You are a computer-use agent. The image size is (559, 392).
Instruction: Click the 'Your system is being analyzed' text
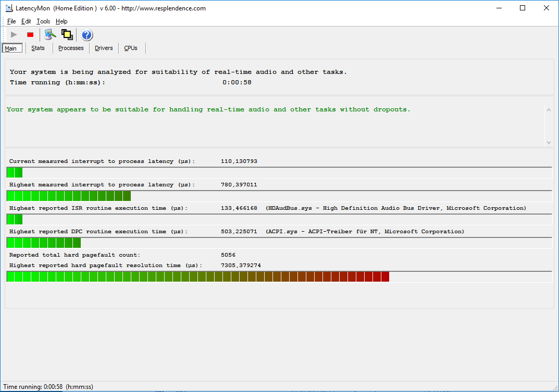click(x=178, y=72)
